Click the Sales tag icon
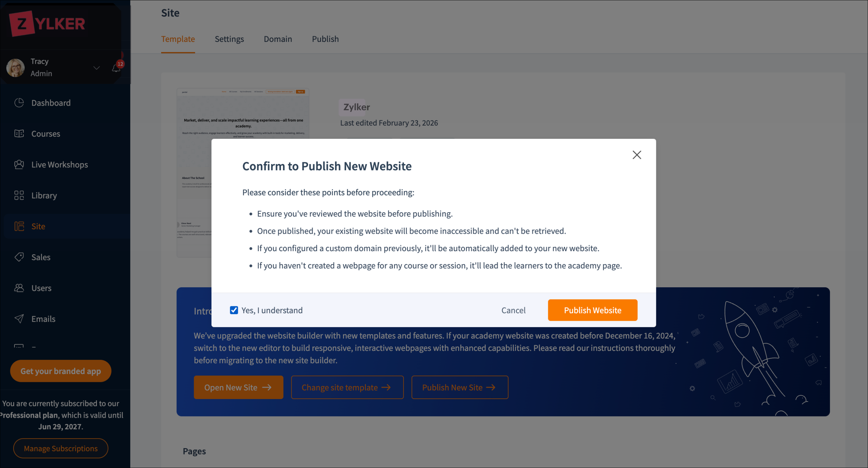Screen dimensions: 868x468 click(19, 257)
